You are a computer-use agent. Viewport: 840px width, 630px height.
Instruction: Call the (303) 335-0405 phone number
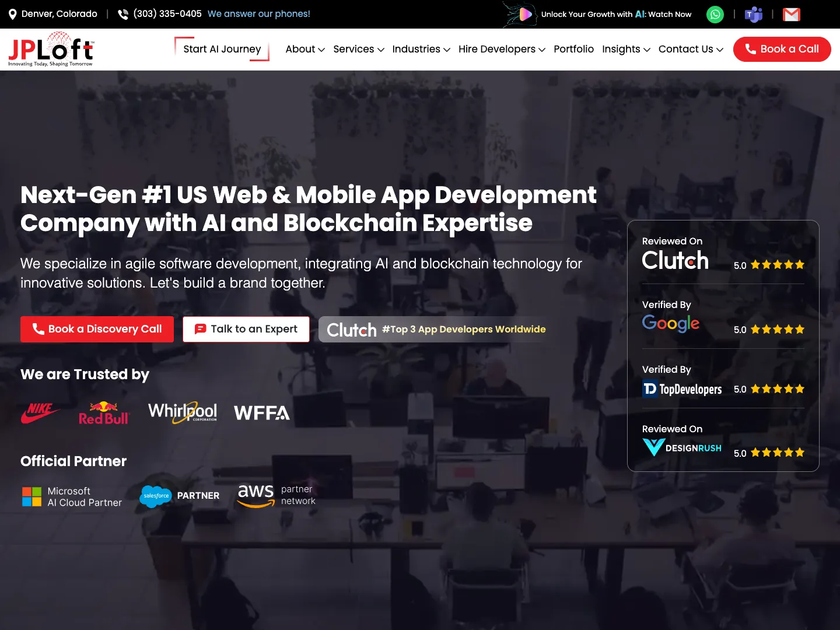click(167, 14)
